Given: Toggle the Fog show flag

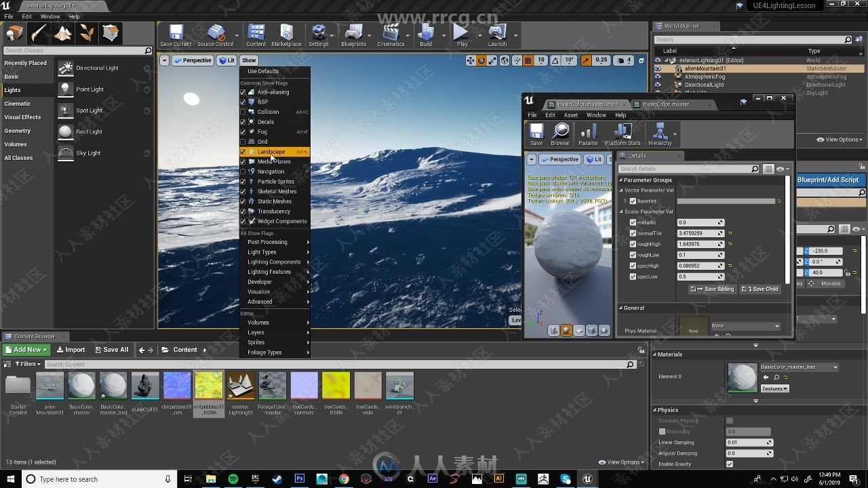Looking at the screenshot, I should (243, 131).
